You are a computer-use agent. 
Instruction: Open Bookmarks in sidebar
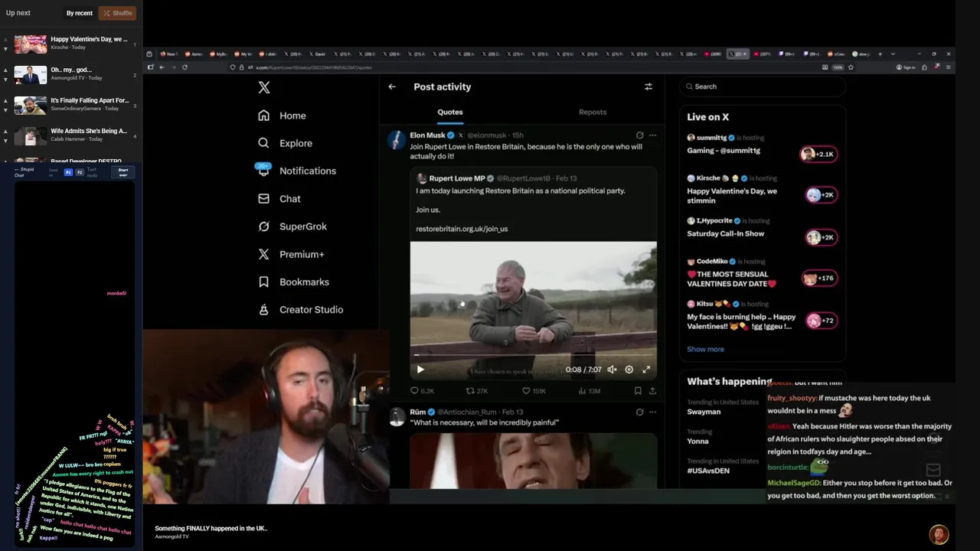pyautogui.click(x=293, y=282)
